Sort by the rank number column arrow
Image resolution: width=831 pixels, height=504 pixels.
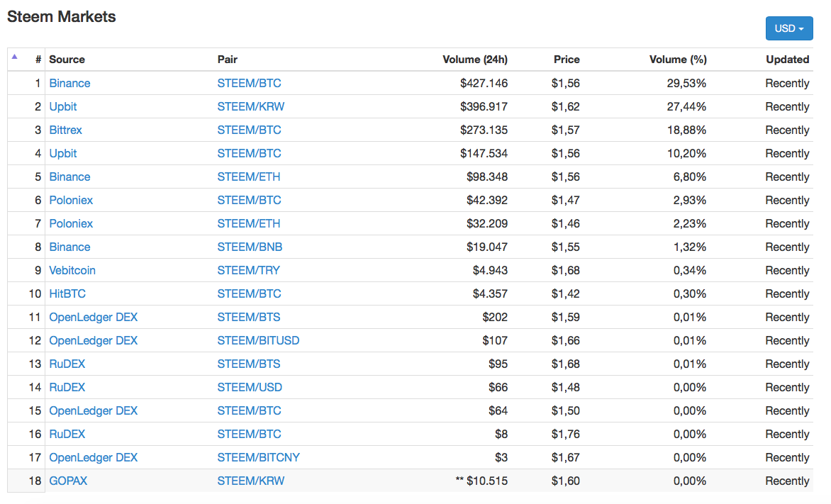pos(15,57)
